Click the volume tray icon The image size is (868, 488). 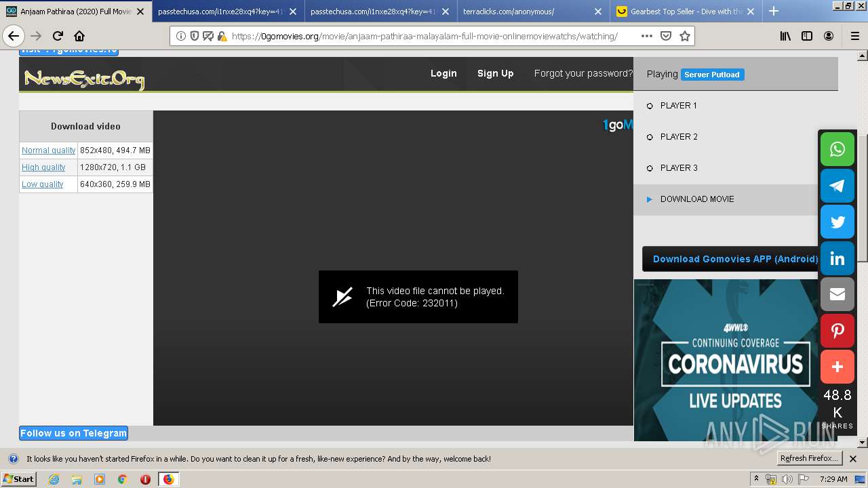[x=787, y=479]
